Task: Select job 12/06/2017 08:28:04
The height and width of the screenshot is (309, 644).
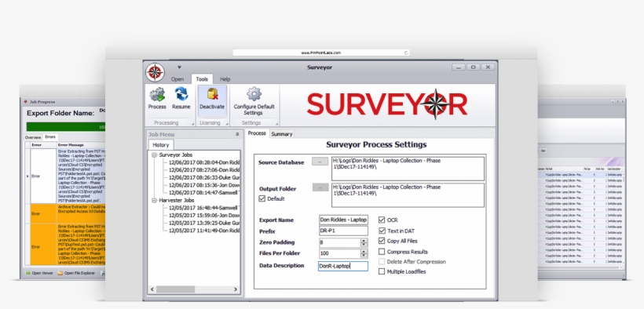Action: tap(204, 162)
